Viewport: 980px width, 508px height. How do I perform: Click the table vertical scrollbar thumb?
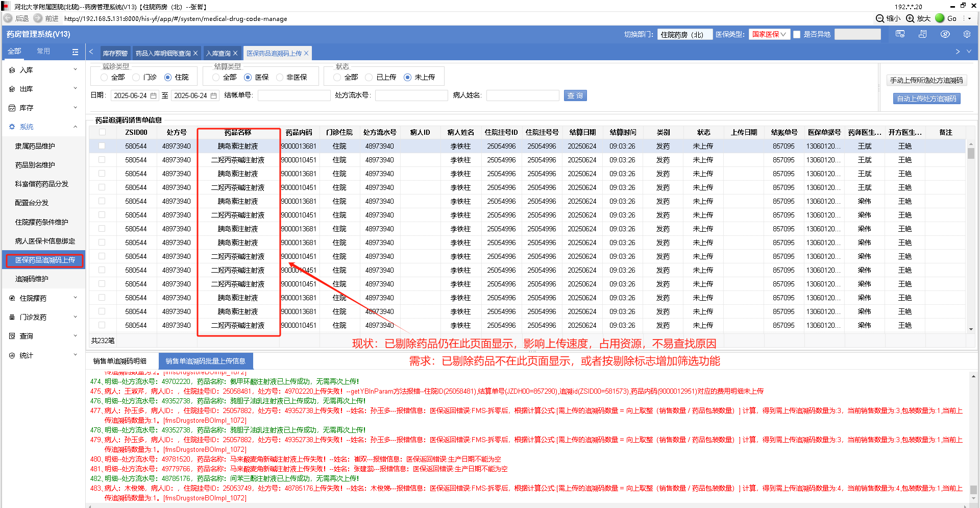click(x=971, y=152)
